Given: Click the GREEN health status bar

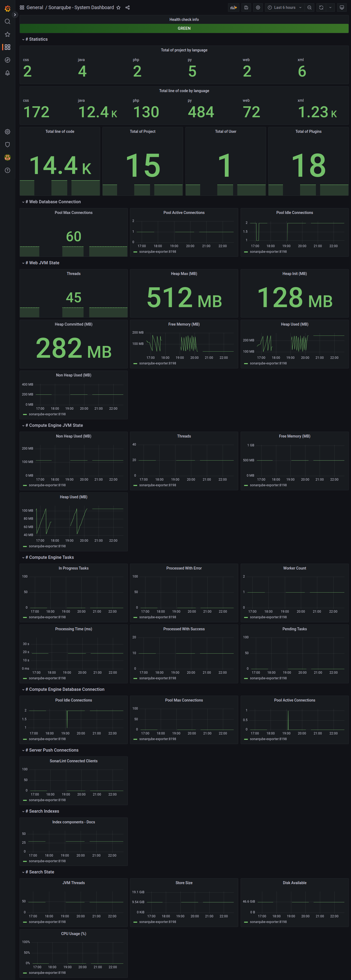Looking at the screenshot, I should (184, 29).
